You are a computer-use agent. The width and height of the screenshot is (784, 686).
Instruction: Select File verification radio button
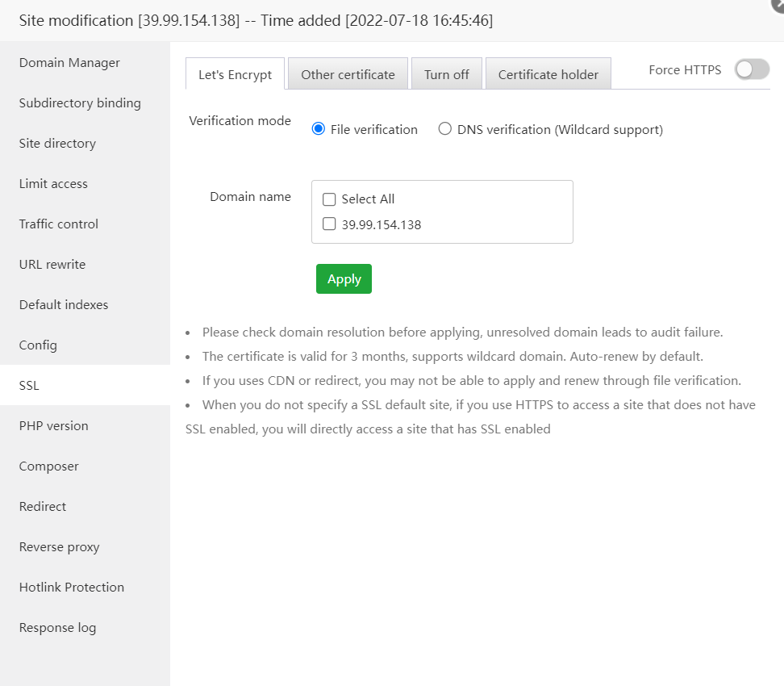[319, 129]
